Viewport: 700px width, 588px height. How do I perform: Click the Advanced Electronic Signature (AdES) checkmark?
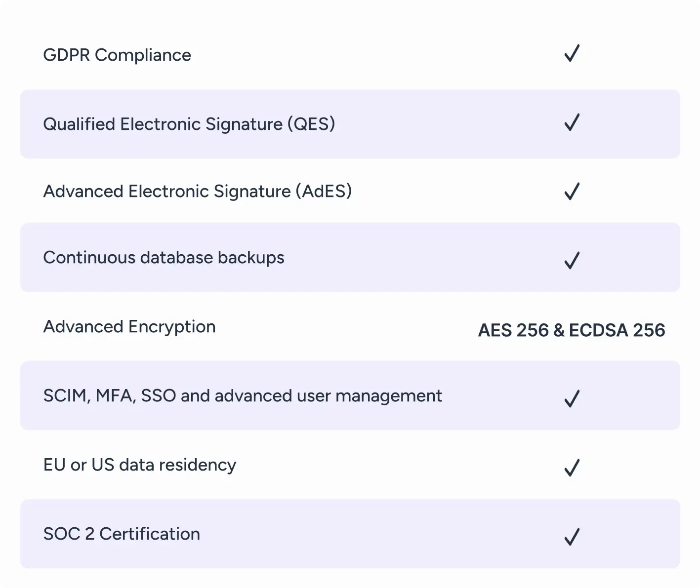[572, 192]
